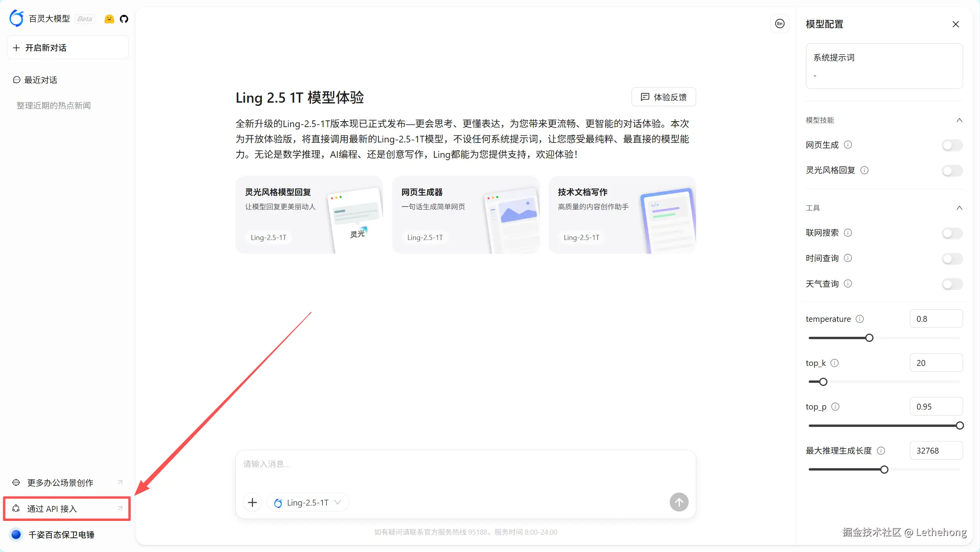The image size is (980, 552).
Task: Enable the 网页生成 toggle
Action: click(952, 145)
